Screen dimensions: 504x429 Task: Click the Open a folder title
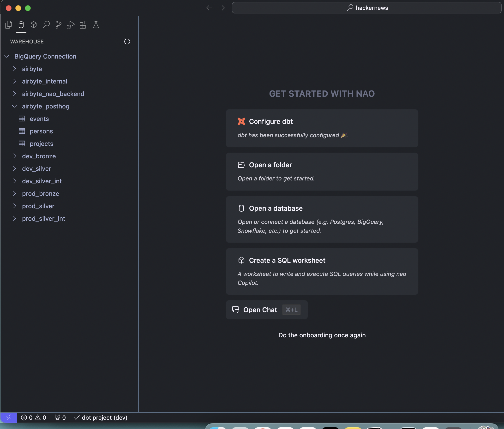270,165
